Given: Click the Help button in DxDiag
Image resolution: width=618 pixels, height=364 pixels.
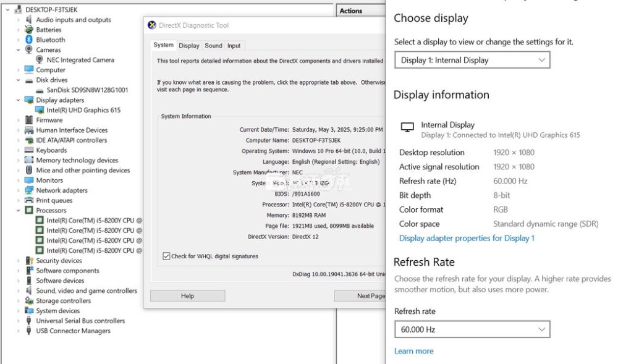Looking at the screenshot, I should (188, 296).
